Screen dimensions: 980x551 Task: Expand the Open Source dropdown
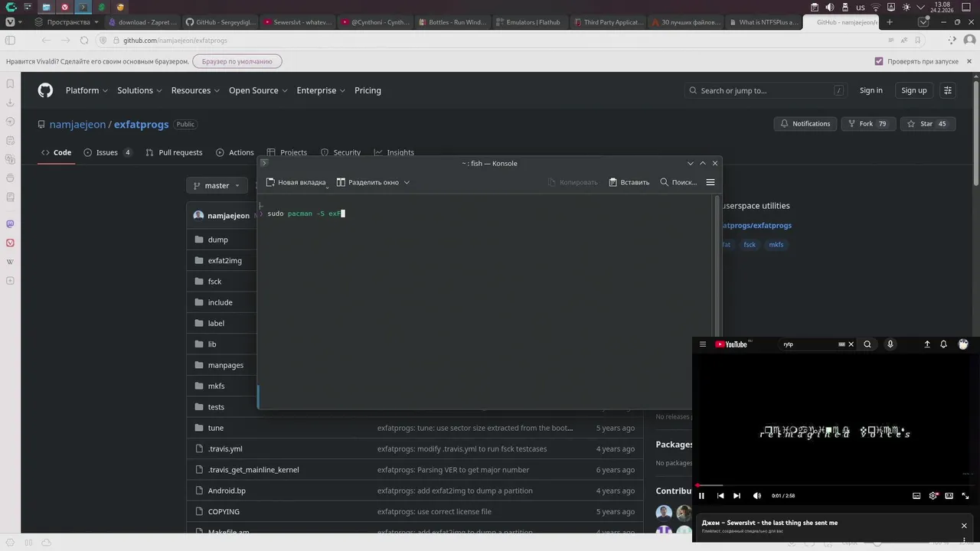point(258,90)
